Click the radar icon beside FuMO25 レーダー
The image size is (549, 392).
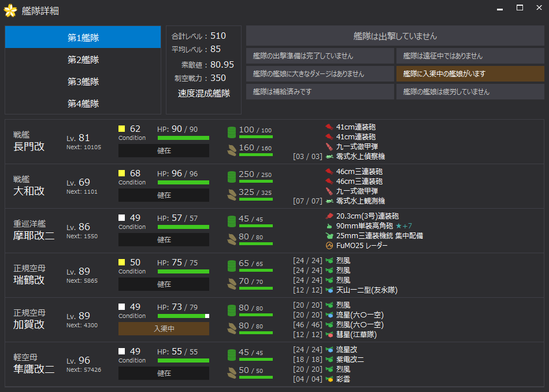click(329, 246)
